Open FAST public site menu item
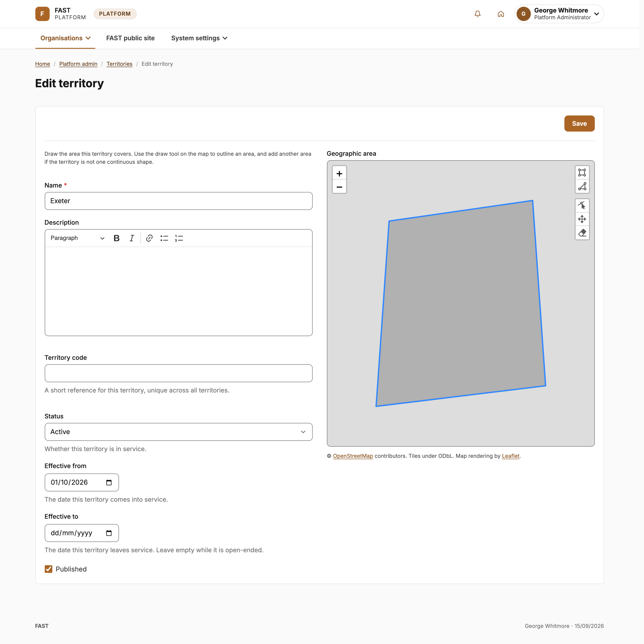Viewport: 644px width, 644px height. tap(130, 38)
